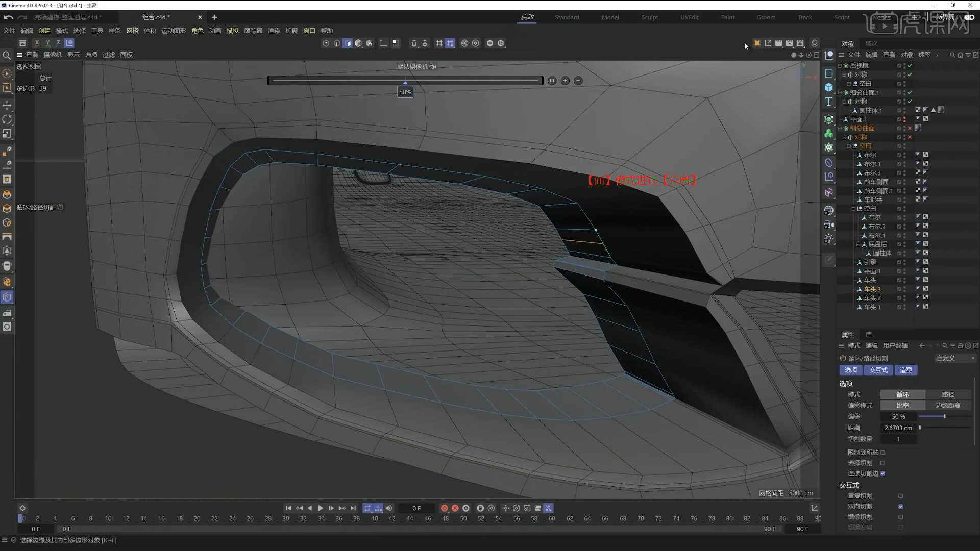980x551 pixels.
Task: Add a new document tab with plus
Action: tap(214, 17)
